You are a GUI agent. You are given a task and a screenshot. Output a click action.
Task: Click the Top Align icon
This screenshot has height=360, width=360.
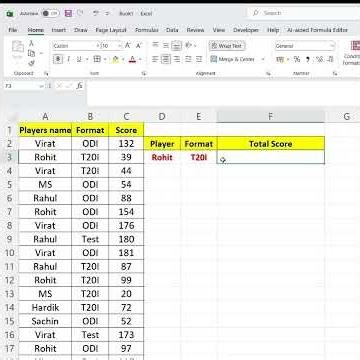155,45
